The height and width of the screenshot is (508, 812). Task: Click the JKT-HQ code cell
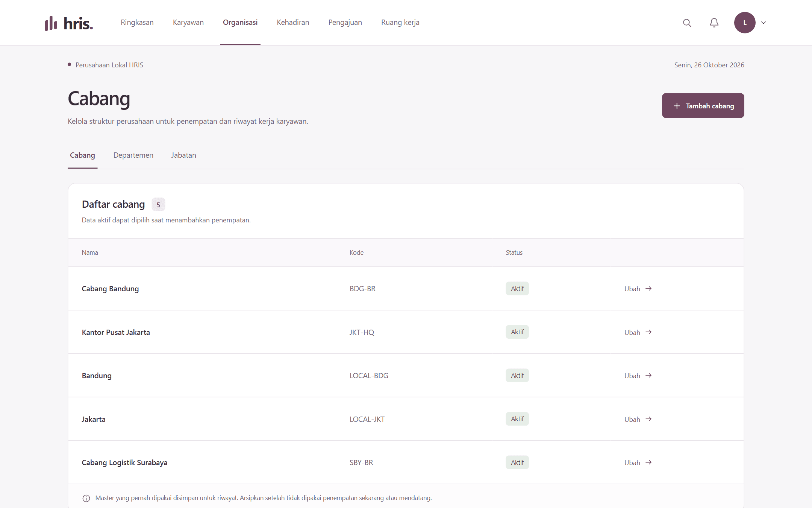point(362,332)
